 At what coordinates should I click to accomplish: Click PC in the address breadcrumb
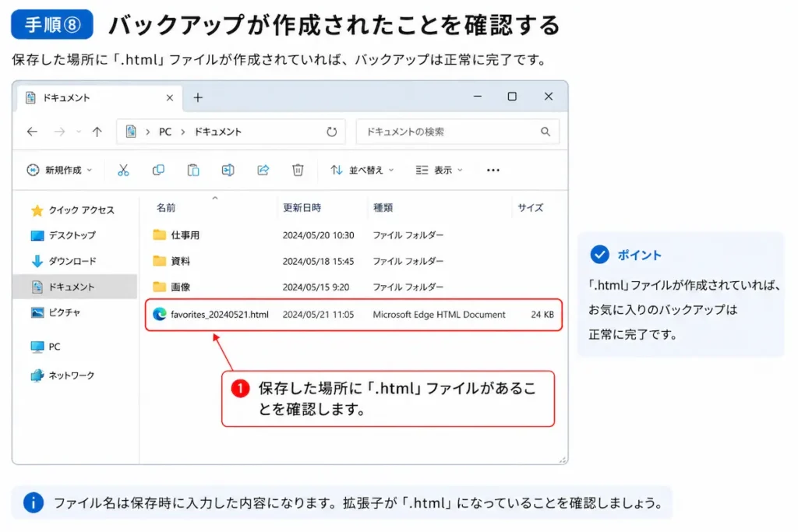(x=165, y=132)
